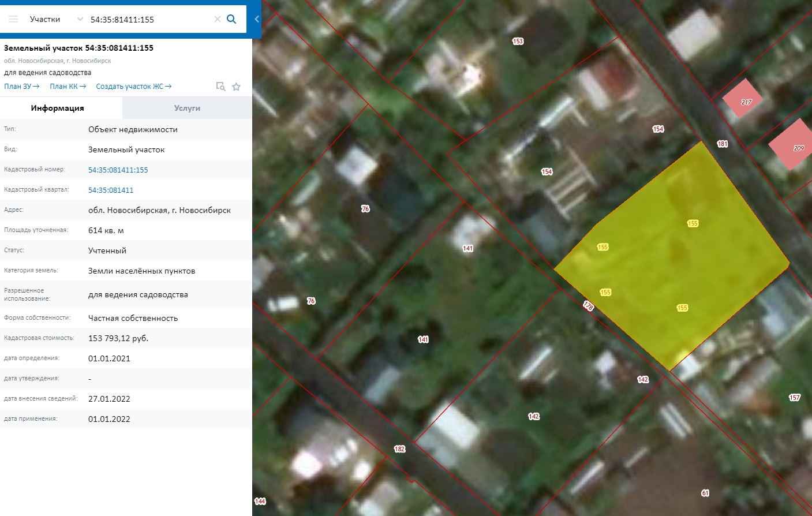The image size is (812, 516).
Task: Click the zoom-to-object icon beside the star
Action: click(220, 87)
